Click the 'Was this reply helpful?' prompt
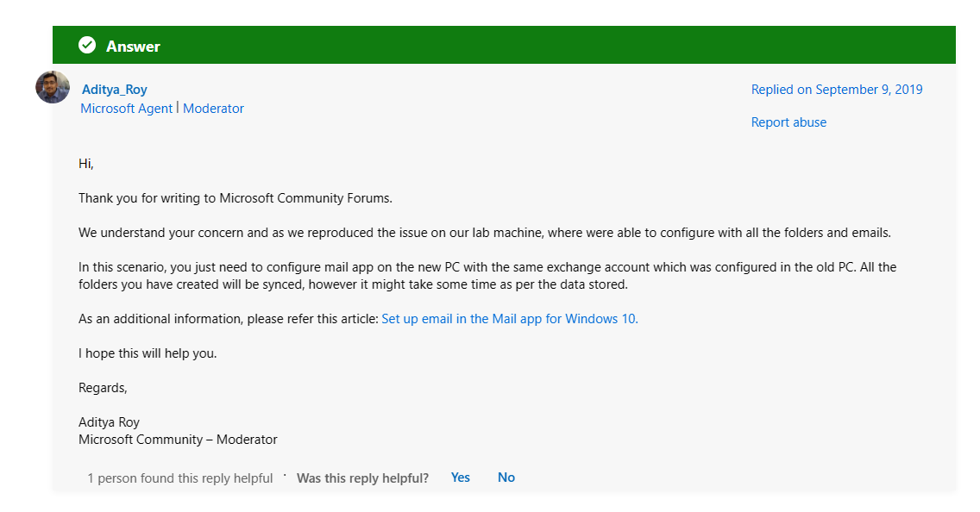980x512 pixels. coord(362,478)
